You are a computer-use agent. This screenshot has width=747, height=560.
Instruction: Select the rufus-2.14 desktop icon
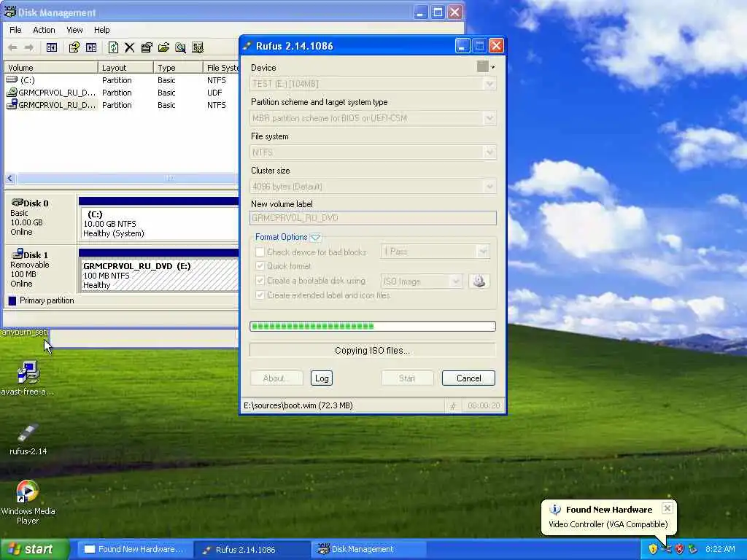click(28, 438)
